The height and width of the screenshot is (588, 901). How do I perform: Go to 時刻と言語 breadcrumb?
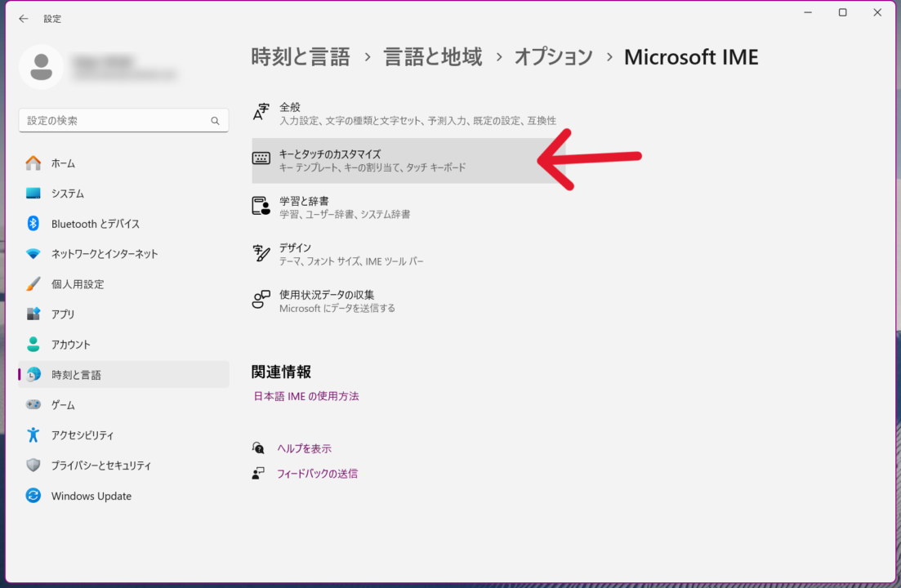(301, 57)
